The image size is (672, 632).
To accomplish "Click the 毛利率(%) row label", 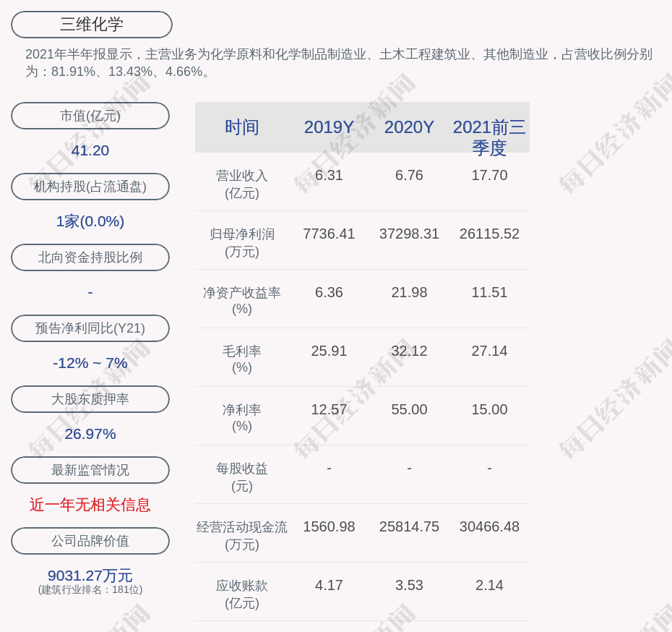I will point(242,359).
